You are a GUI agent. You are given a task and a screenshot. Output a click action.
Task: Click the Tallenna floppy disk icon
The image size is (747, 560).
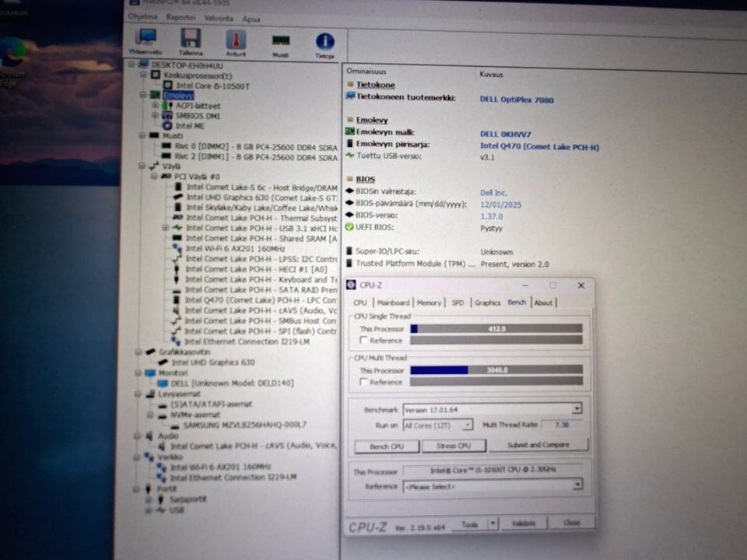[x=191, y=38]
